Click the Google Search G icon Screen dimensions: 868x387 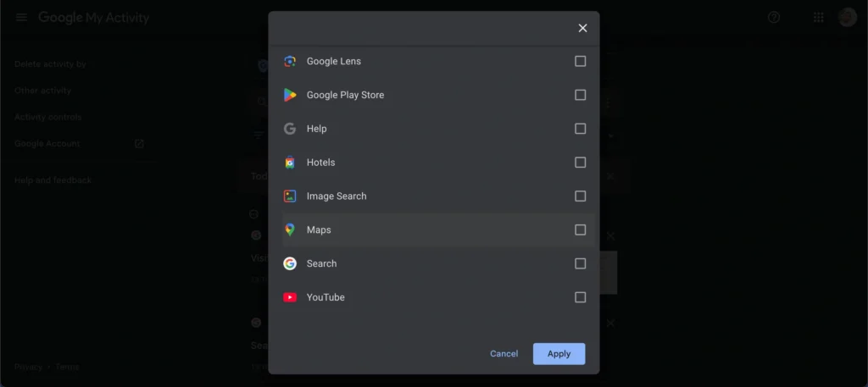290,263
